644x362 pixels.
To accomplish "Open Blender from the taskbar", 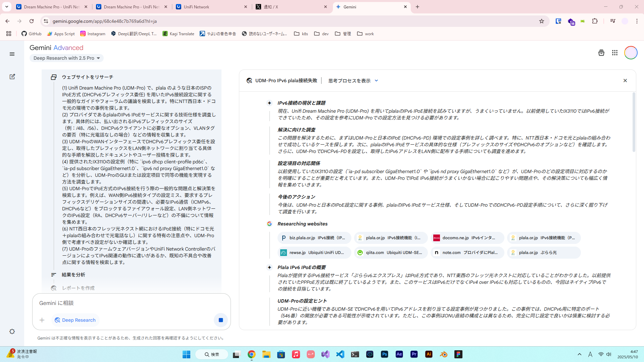I will [443, 354].
